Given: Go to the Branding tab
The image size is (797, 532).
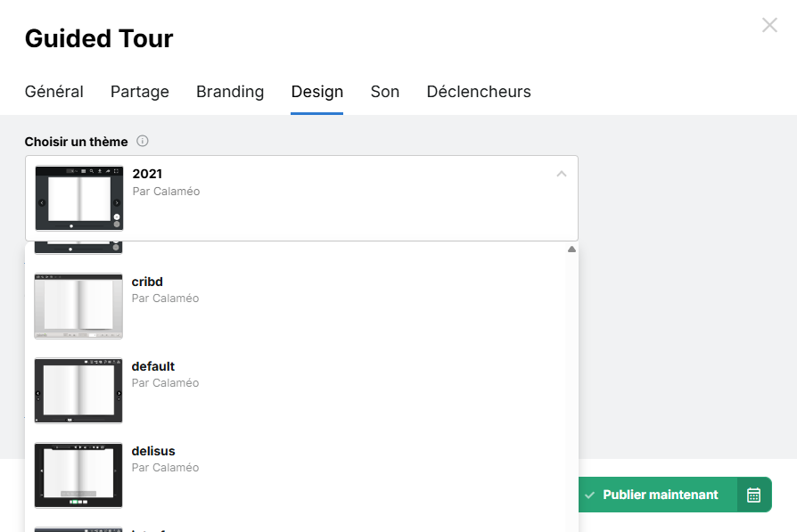Looking at the screenshot, I should click(x=230, y=92).
